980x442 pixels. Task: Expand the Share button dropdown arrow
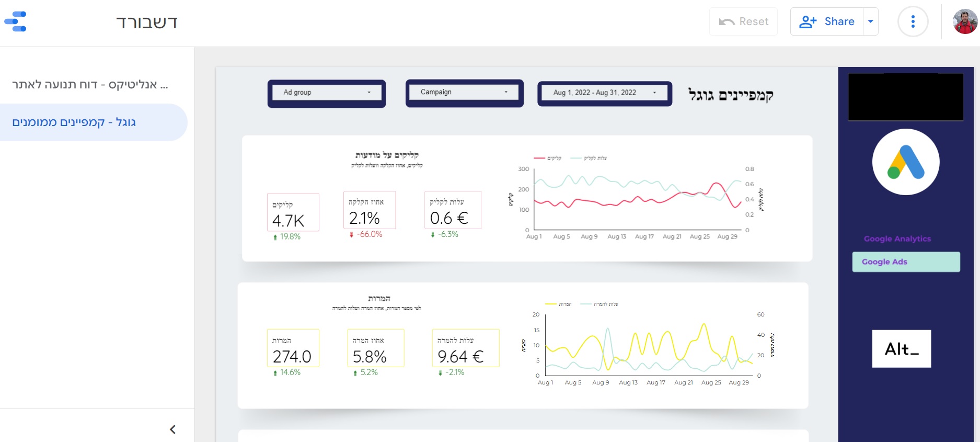pyautogui.click(x=870, y=22)
